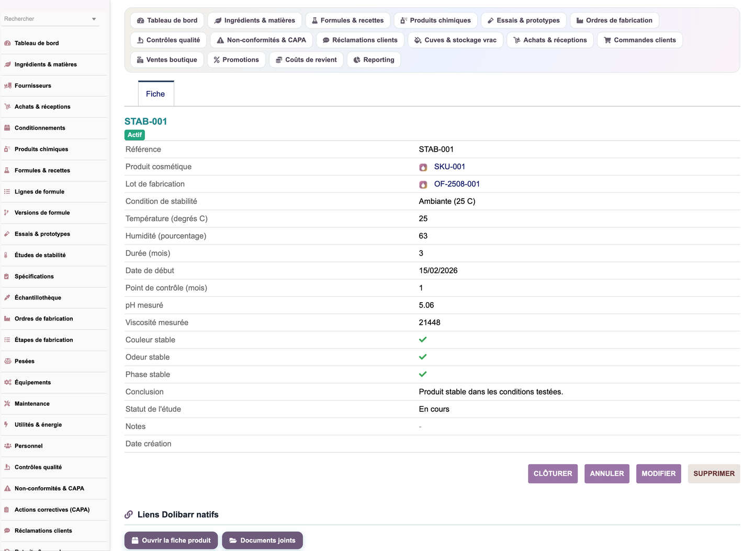
Task: Click the Versions de formule branch icon
Action: (7, 213)
